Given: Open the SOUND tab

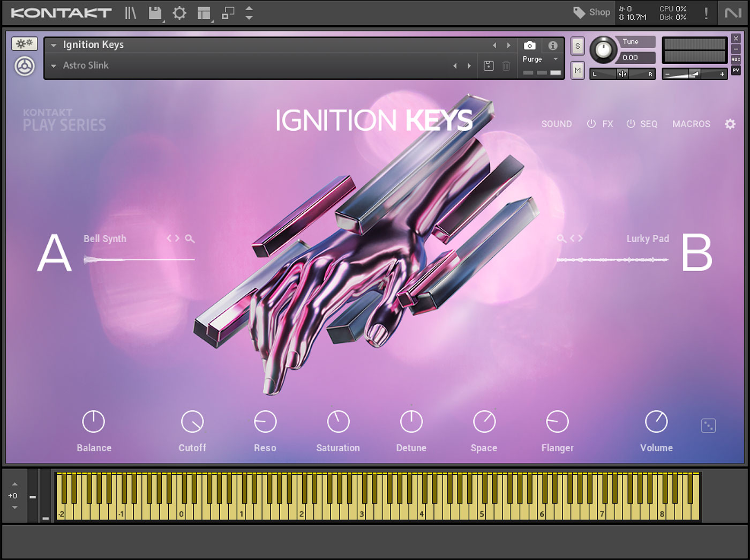Looking at the screenshot, I should [557, 124].
